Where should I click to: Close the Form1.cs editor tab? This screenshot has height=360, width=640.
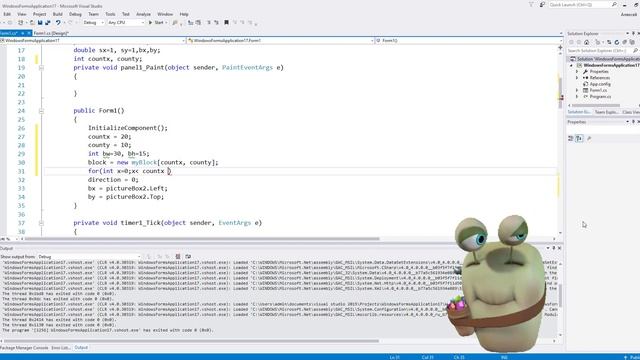[x=29, y=33]
